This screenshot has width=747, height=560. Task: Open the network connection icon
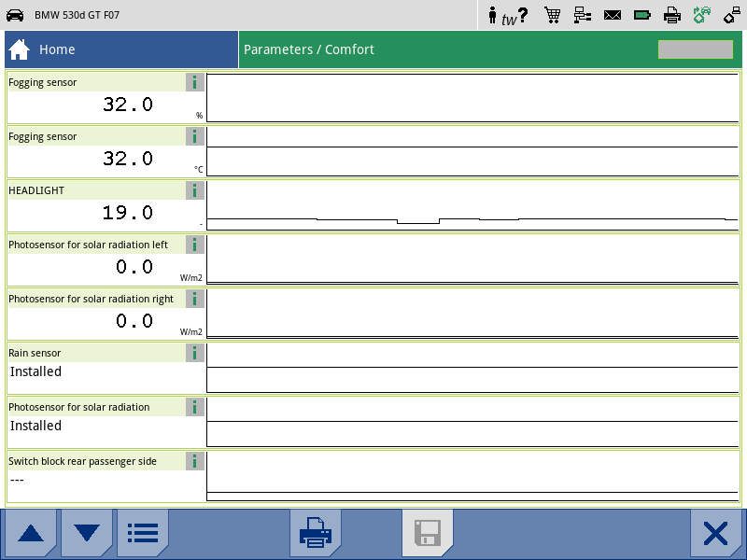(582, 15)
